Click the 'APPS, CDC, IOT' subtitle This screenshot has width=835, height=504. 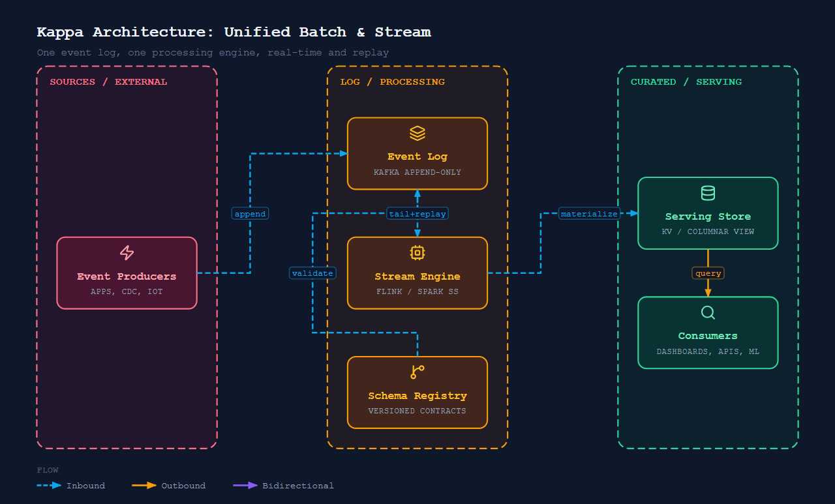coord(127,291)
